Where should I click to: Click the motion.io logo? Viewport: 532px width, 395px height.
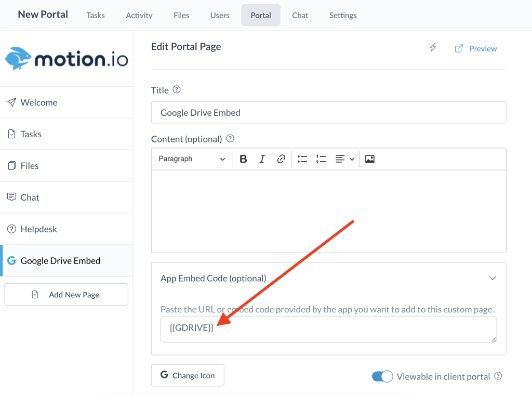[66, 59]
